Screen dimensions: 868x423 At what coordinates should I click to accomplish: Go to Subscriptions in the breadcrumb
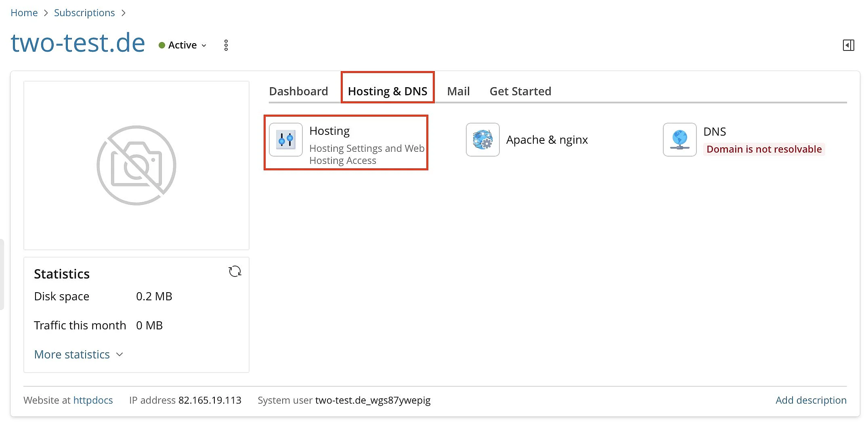(x=84, y=13)
